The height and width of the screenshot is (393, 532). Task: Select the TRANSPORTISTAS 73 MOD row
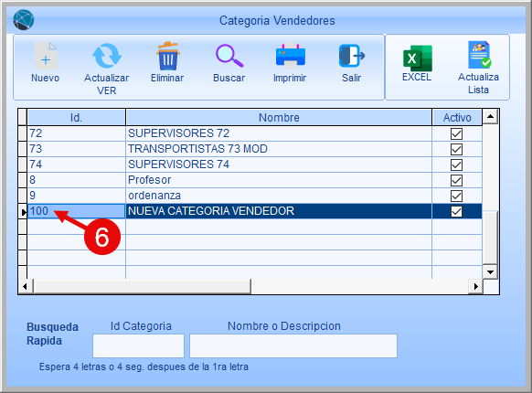pyautogui.click(x=254, y=149)
